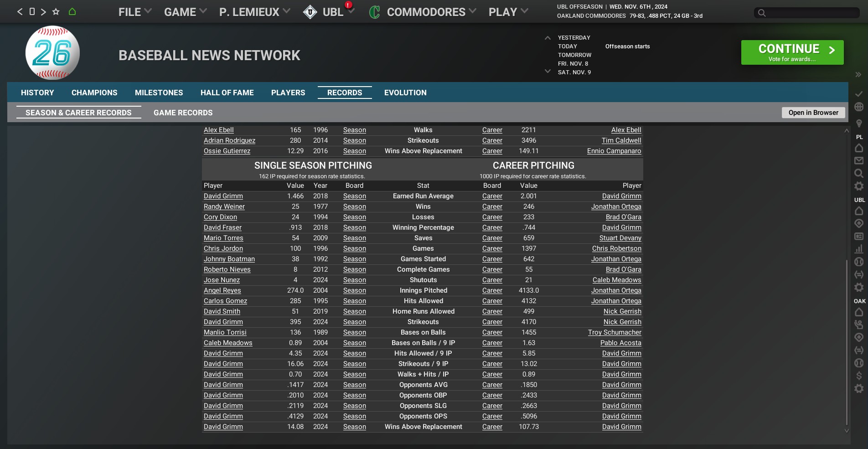The height and width of the screenshot is (449, 868).
Task: Expand the FILE dropdown menu
Action: [x=134, y=12]
